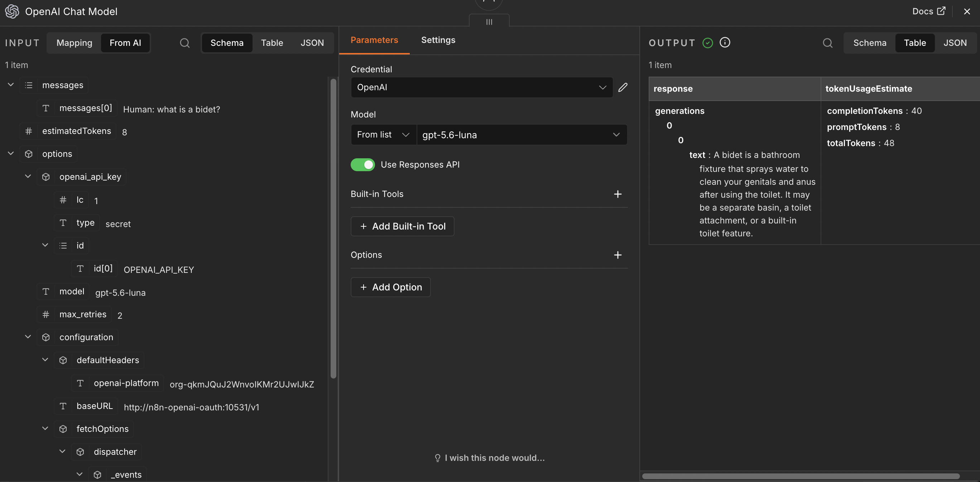Open the OpenAI credential dropdown
Image resolution: width=980 pixels, height=482 pixels.
coord(482,87)
